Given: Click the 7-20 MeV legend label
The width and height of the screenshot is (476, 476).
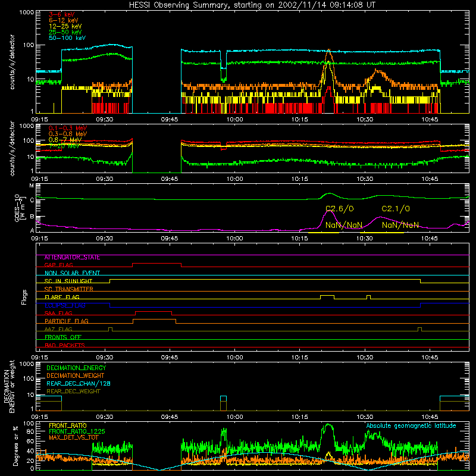Looking at the screenshot, I should click(64, 146).
